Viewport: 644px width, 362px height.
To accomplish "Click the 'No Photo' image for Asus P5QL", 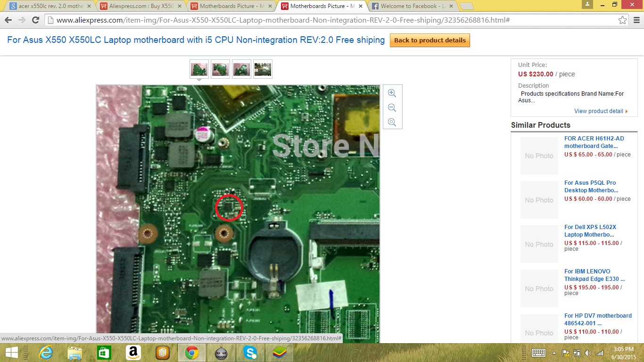I will (539, 200).
